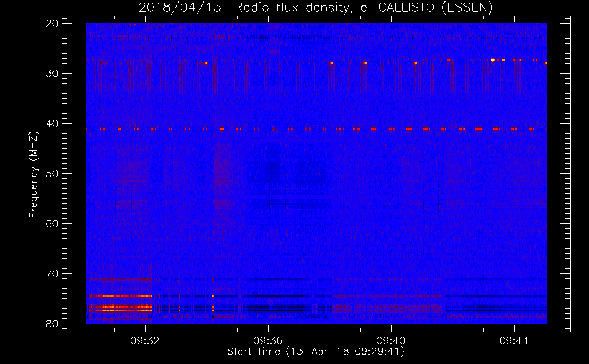The height and width of the screenshot is (364, 589).
Task: Click the "Frequency (MHZ)" axis label
Action: 33,175
